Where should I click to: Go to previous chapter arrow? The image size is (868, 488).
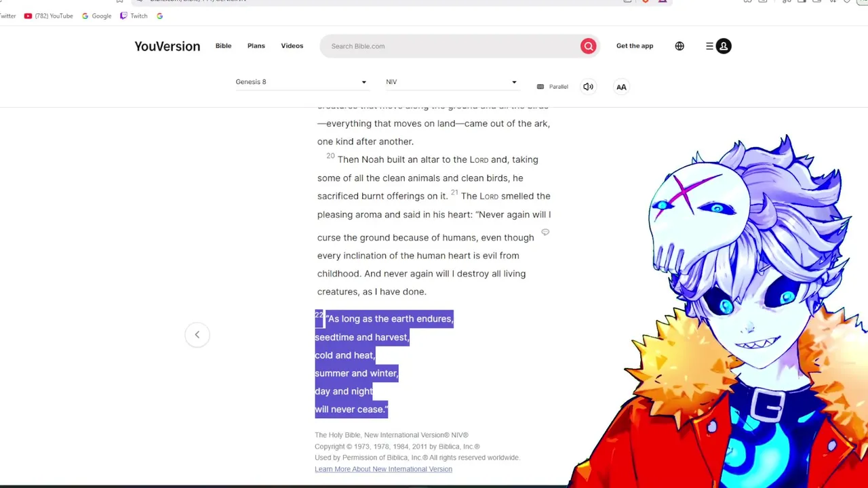[197, 334]
